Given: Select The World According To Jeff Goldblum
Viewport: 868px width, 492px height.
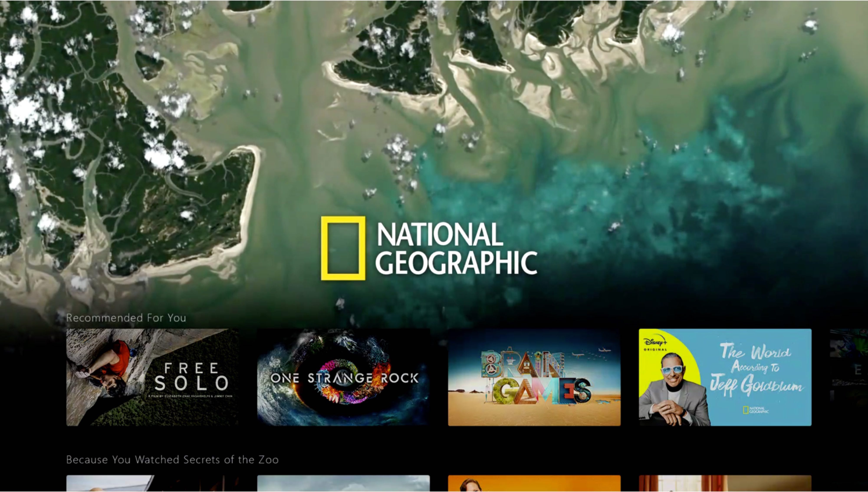Looking at the screenshot, I should [x=725, y=377].
